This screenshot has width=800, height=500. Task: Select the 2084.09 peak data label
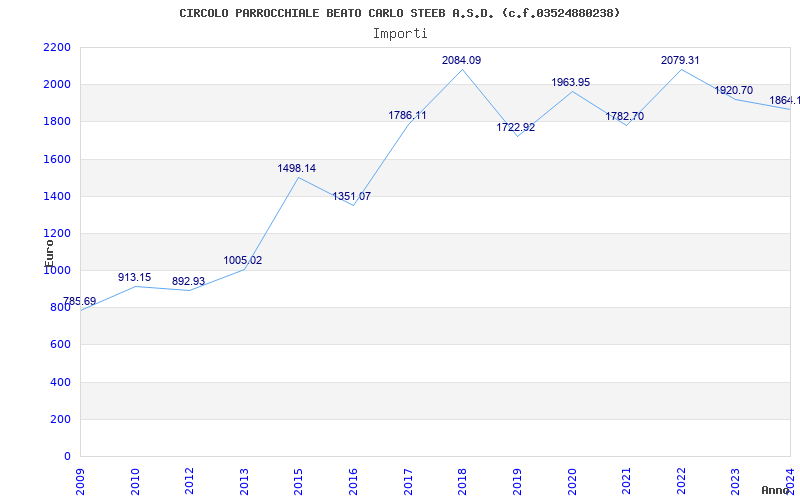pos(461,60)
